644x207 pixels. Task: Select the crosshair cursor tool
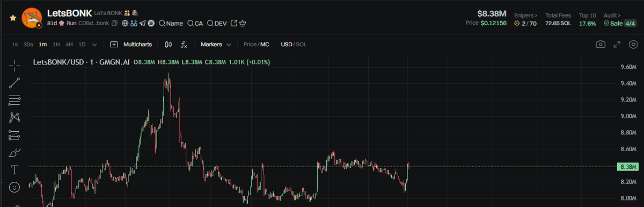click(14, 65)
